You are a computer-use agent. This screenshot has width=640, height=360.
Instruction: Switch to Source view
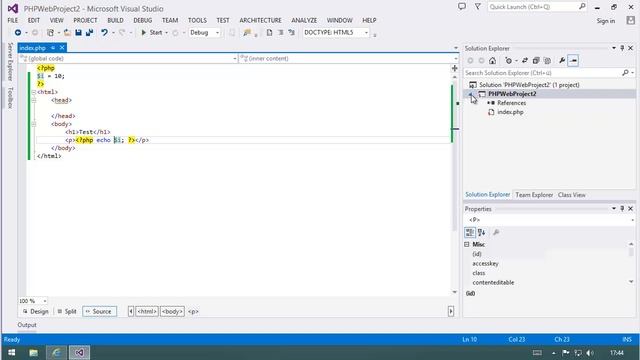point(99,311)
